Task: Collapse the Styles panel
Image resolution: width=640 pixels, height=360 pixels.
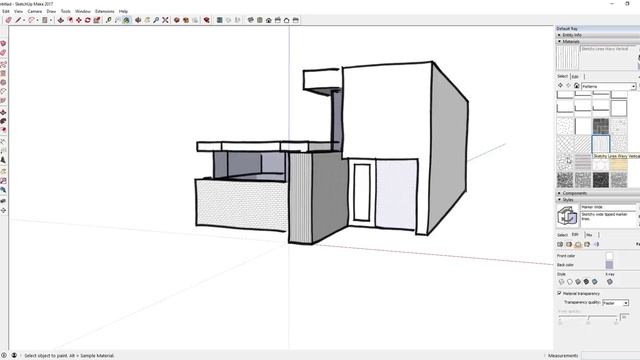Action: tap(598, 200)
